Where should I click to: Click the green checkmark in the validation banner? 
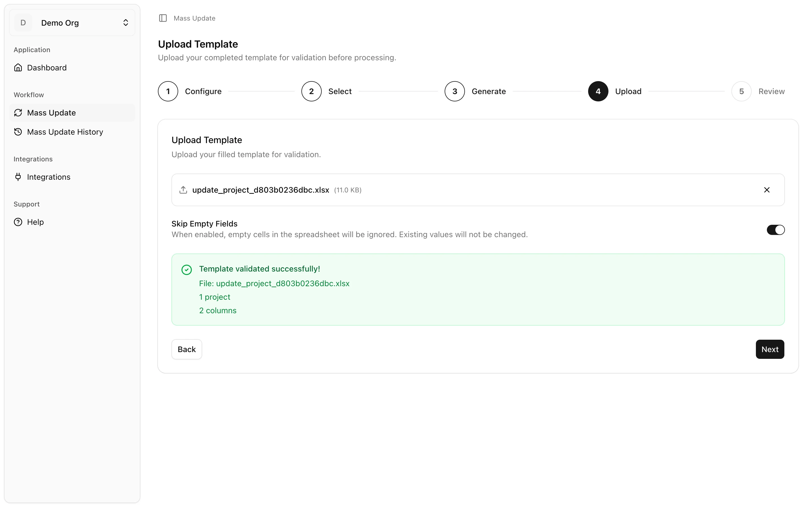[187, 269]
